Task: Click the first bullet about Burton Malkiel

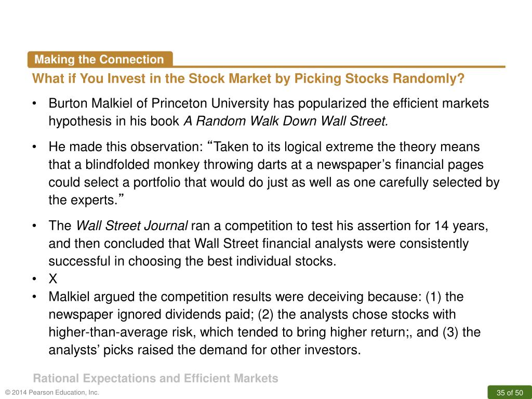Action: pos(269,112)
